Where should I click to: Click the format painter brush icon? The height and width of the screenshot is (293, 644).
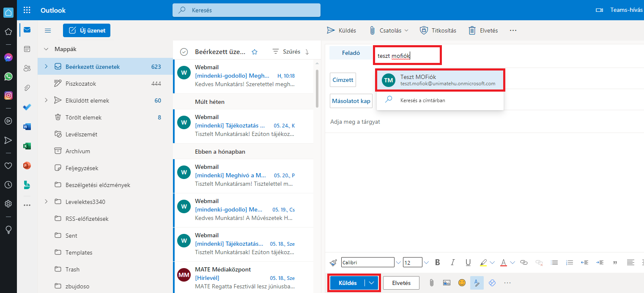pyautogui.click(x=334, y=262)
